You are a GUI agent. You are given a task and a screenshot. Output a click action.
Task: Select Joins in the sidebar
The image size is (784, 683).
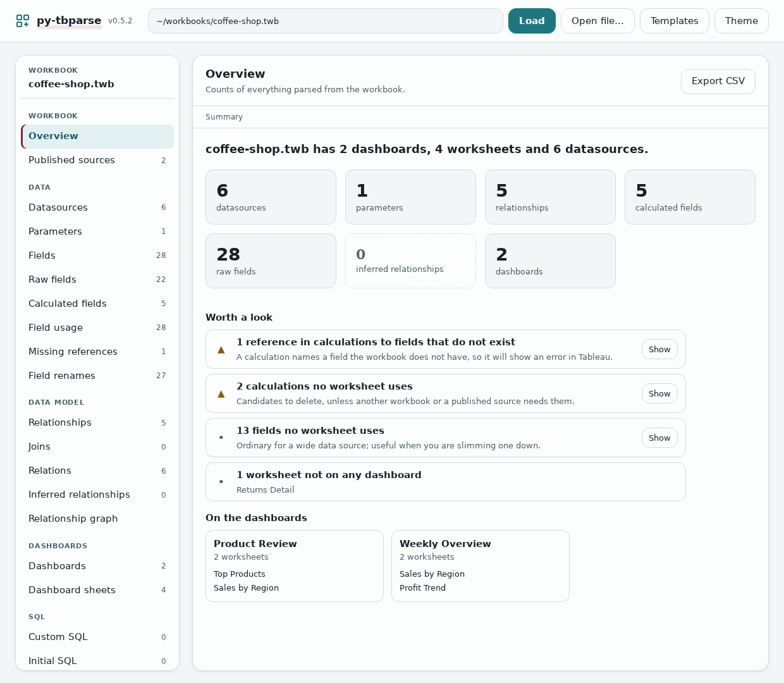[97, 447]
